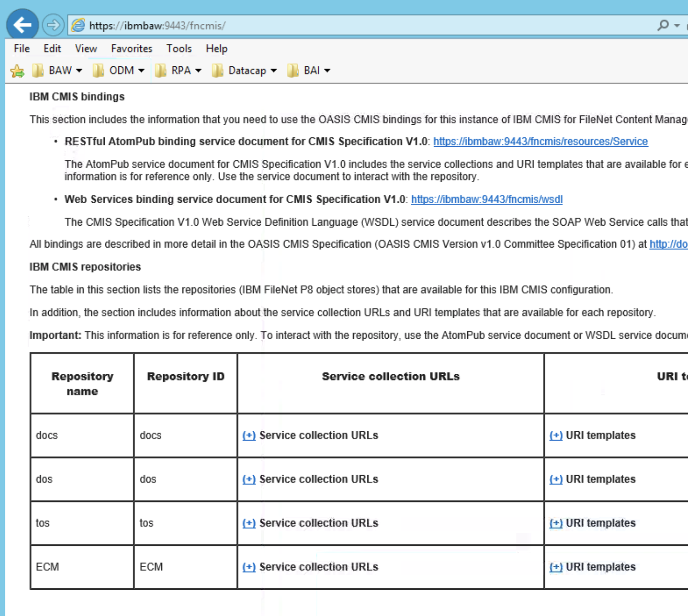Click the Datacap favorites folder icon

(218, 71)
